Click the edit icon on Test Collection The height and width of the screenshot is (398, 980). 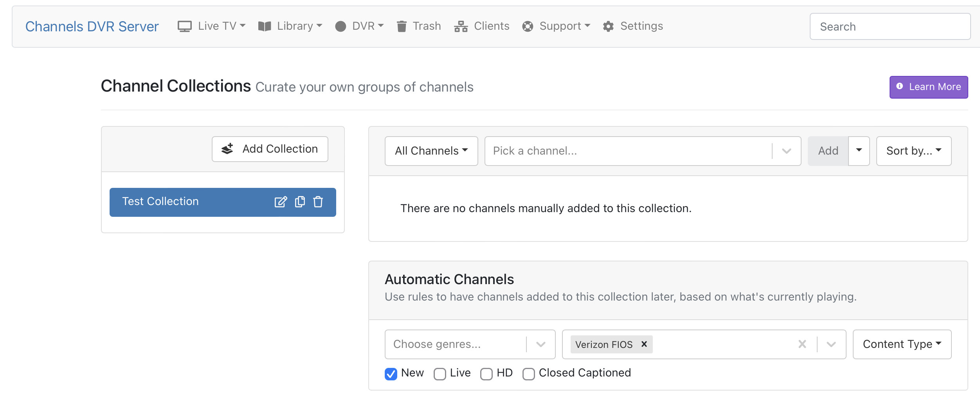pyautogui.click(x=281, y=202)
